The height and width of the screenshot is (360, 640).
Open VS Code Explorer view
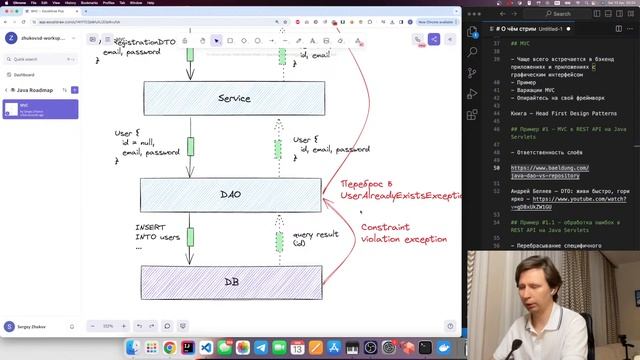click(x=472, y=32)
